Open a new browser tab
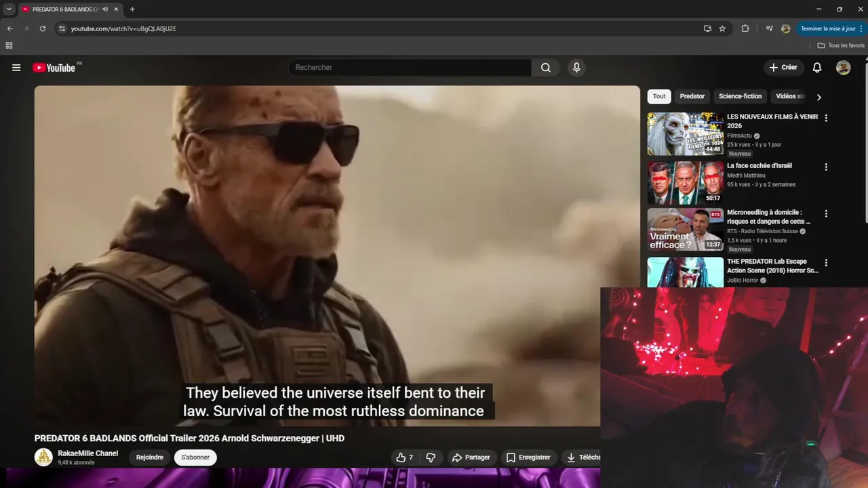This screenshot has width=868, height=488. [132, 9]
